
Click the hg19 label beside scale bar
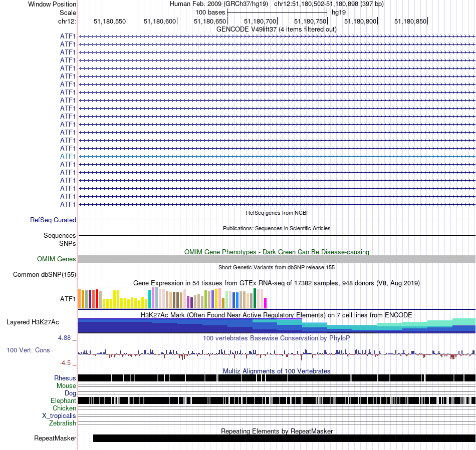[339, 13]
